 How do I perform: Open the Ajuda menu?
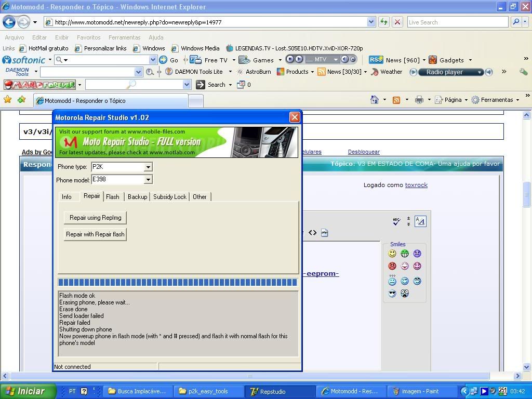156,37
